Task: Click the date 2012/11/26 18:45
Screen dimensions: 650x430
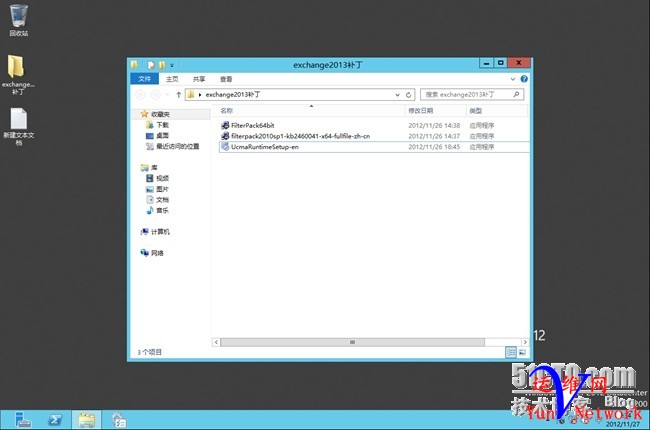Action: tap(434, 147)
